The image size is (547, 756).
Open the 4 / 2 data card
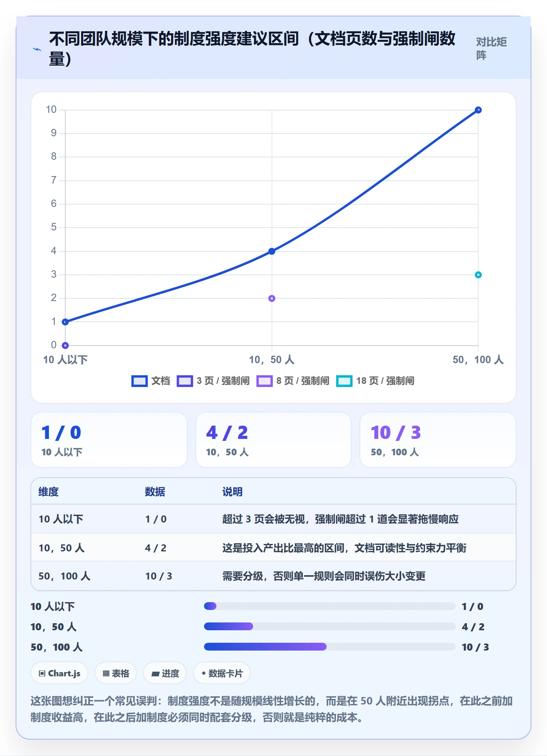(x=273, y=440)
